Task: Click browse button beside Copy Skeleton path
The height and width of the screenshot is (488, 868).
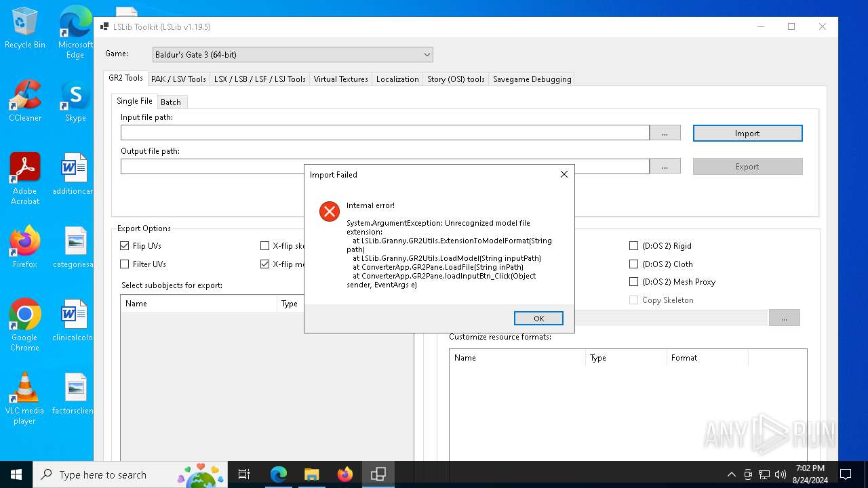Action: 784,318
